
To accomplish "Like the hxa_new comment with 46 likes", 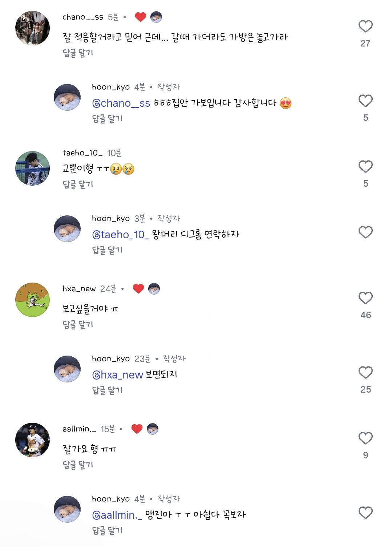I will point(365,298).
